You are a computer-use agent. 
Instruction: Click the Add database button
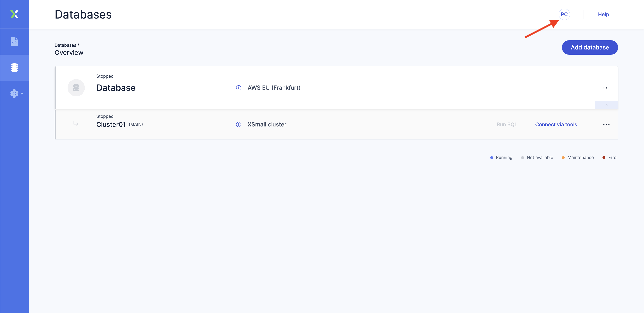coord(590,47)
